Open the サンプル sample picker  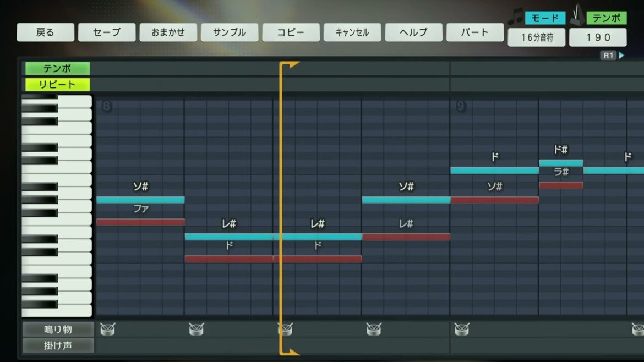[x=230, y=32]
